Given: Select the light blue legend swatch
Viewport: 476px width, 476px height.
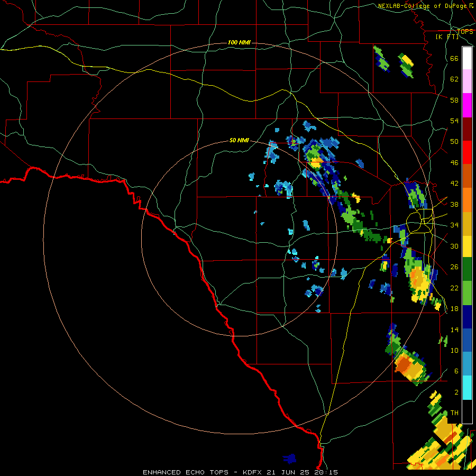Looking at the screenshot, I should point(467,364).
